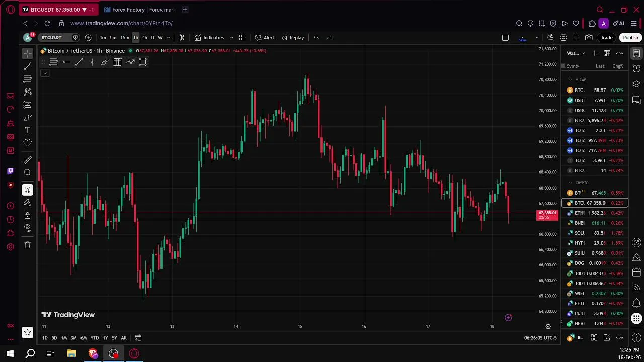The width and height of the screenshot is (644, 362).
Task: Enter fullscreen chart mode
Action: click(x=576, y=38)
